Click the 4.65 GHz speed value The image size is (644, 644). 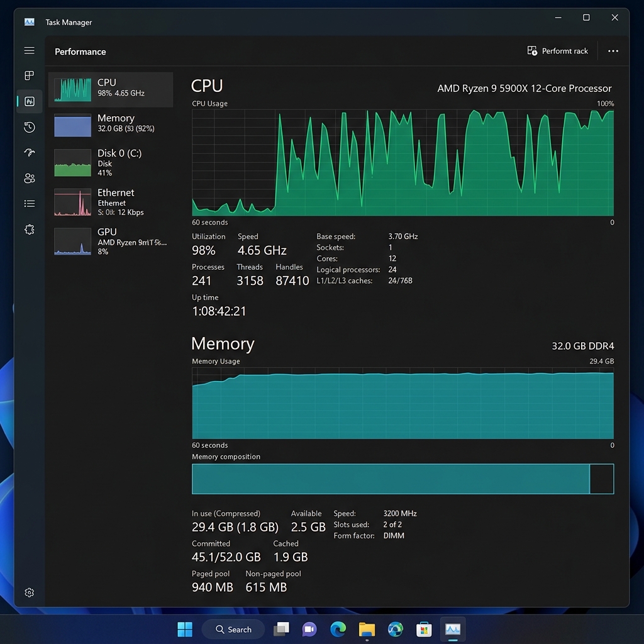(262, 250)
